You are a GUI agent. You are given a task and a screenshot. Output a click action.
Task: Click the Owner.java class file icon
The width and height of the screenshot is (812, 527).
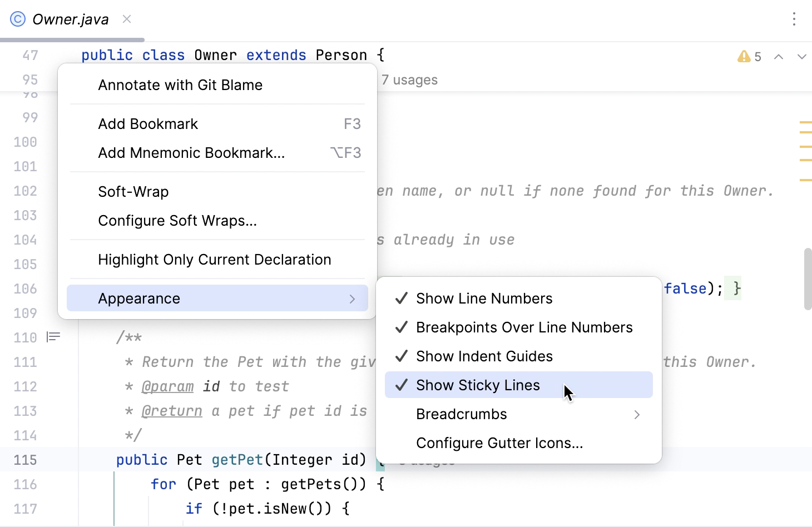18,19
